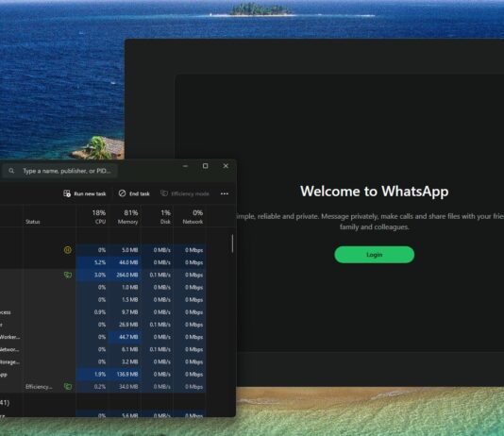Select the 0.2% CPU cell
Viewport: 504px width, 436px height.
(x=92, y=387)
